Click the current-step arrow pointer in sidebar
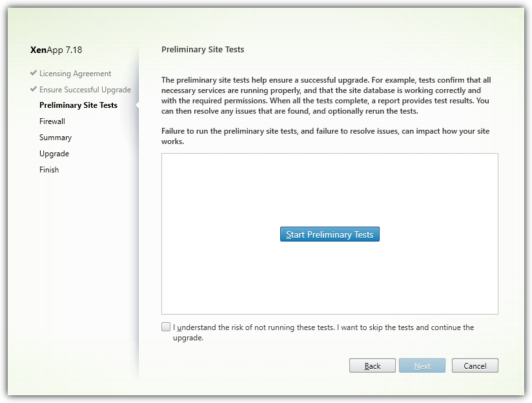This screenshot has width=532, height=403. [x=136, y=105]
